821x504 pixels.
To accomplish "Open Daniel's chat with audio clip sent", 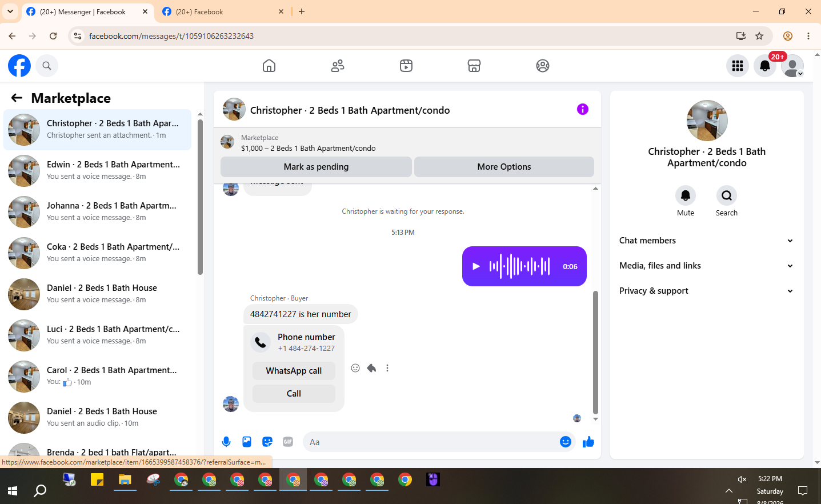I will tap(98, 418).
